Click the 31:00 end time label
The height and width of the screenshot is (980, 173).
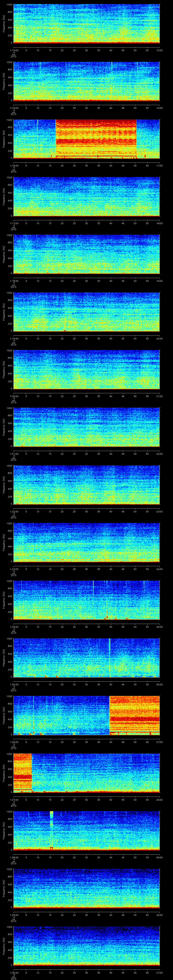160,972
